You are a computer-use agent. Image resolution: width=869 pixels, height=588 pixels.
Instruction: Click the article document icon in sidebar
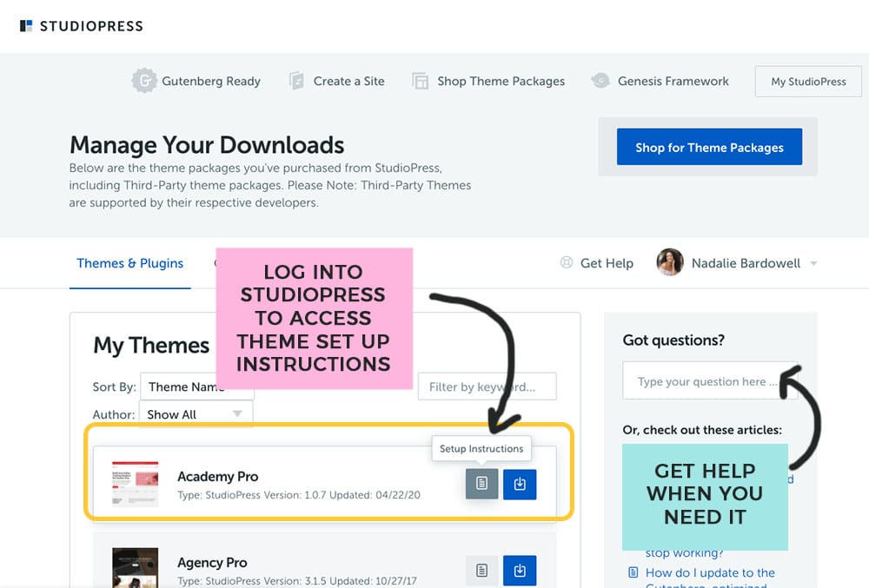pos(634,572)
